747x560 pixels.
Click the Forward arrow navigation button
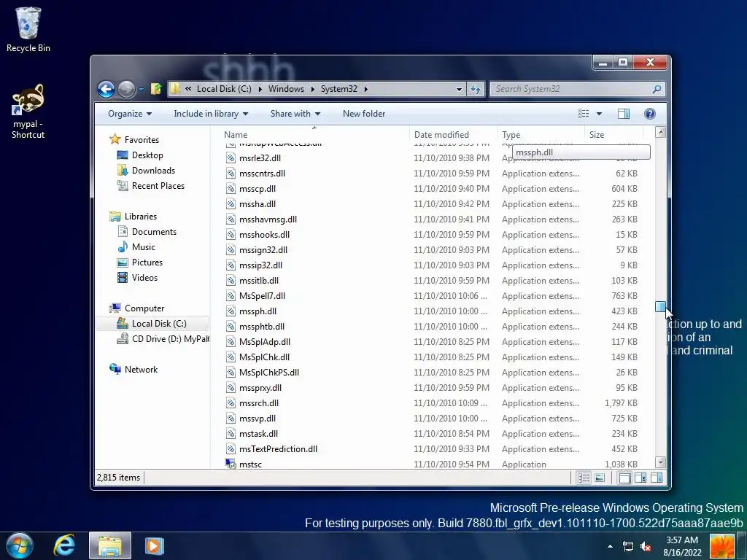(126, 89)
